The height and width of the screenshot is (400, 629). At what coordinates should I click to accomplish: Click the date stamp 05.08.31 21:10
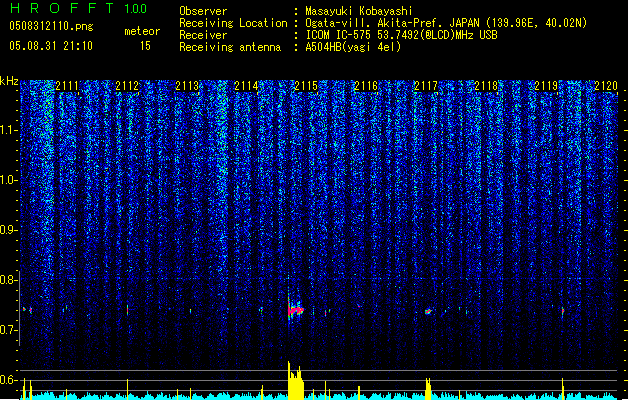[51, 46]
